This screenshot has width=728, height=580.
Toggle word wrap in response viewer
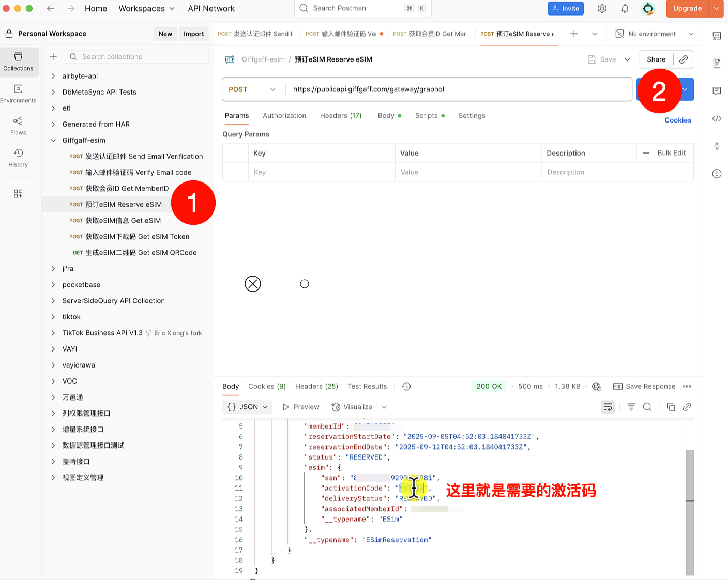pos(608,407)
